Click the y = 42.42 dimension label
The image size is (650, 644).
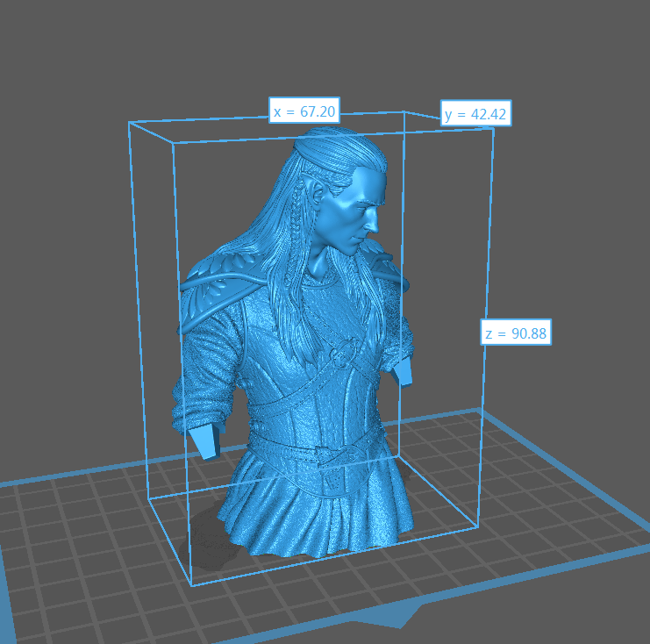(475, 115)
